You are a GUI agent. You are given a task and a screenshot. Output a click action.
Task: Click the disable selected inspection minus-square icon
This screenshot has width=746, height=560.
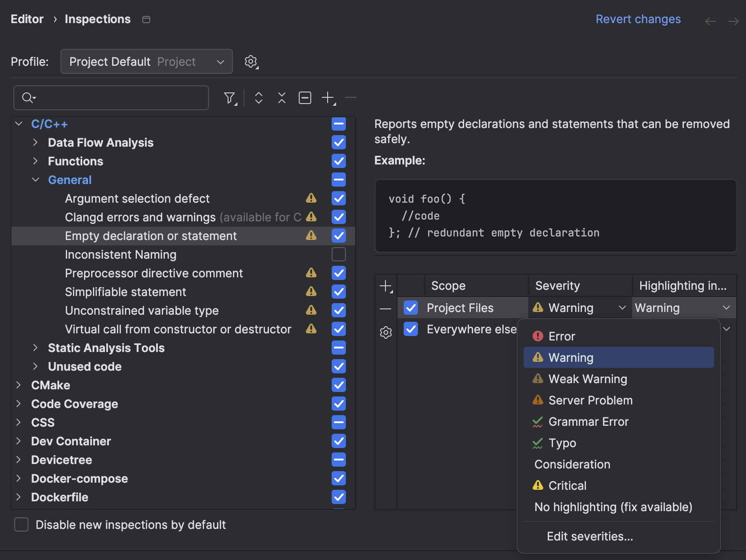[x=305, y=97]
